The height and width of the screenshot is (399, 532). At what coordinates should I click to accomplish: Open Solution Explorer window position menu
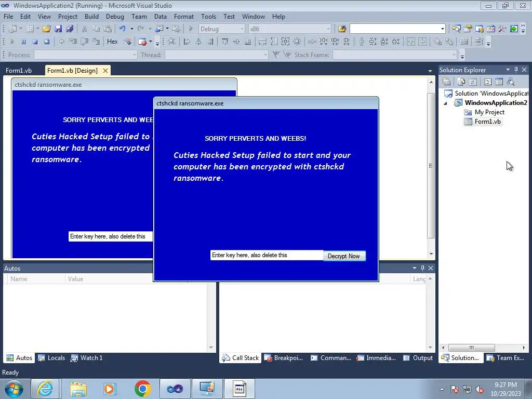(508, 70)
